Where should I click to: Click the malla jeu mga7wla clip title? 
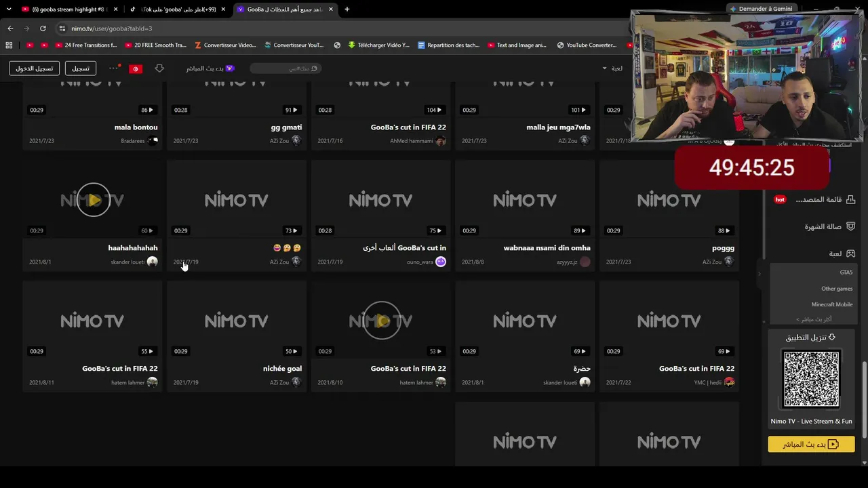[x=558, y=127]
